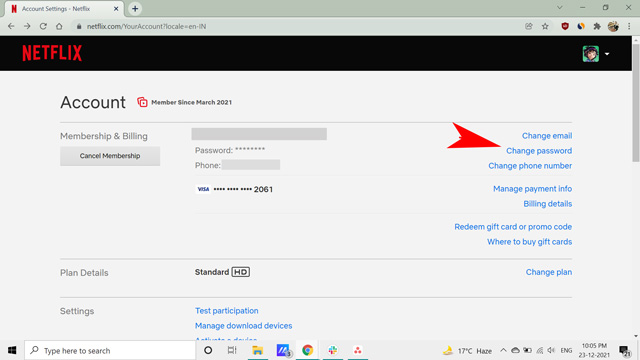Open the blue app with badge in taskbar
This screenshot has height=360, width=640.
(x=283, y=350)
